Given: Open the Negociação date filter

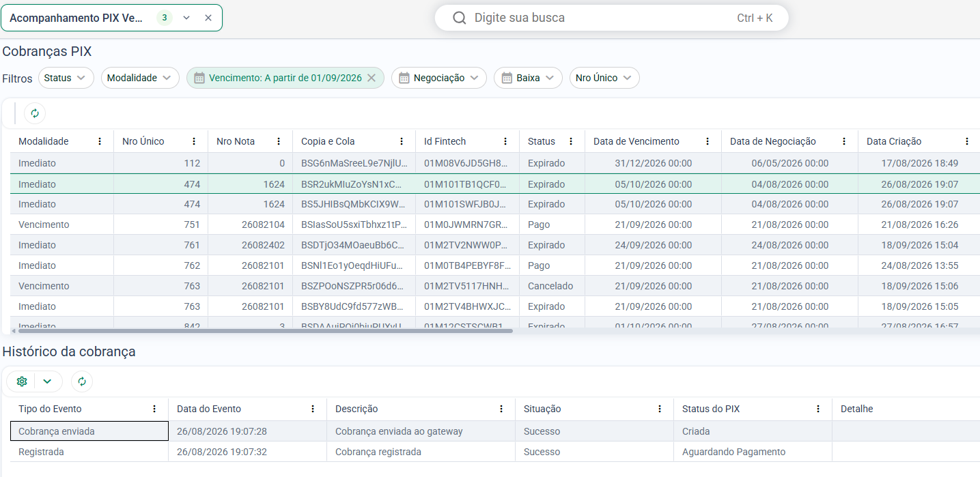Looking at the screenshot, I should click(439, 78).
